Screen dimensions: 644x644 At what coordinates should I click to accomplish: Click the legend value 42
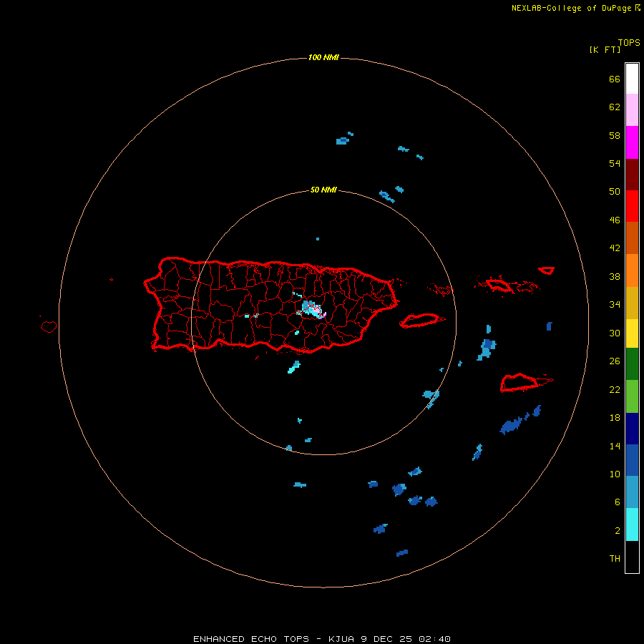tap(615, 248)
